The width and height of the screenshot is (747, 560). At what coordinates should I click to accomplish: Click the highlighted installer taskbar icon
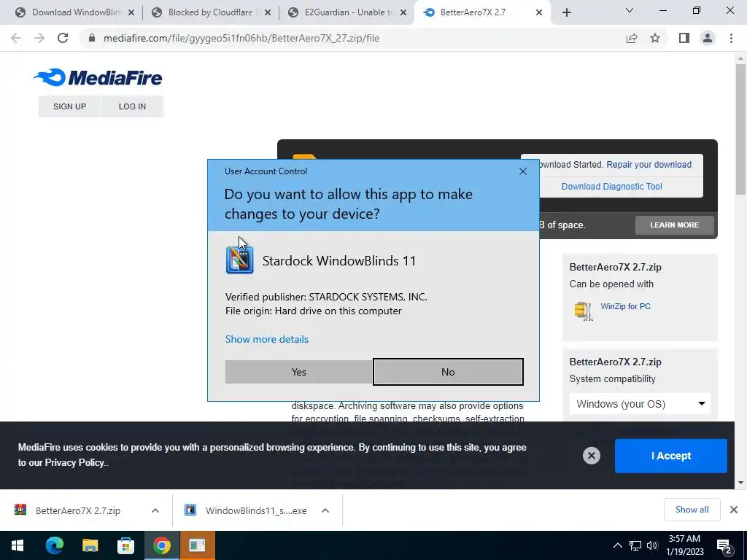click(197, 545)
